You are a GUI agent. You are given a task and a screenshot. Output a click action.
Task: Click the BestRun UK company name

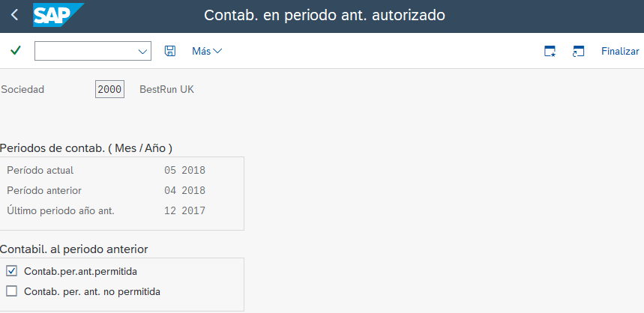tap(166, 89)
